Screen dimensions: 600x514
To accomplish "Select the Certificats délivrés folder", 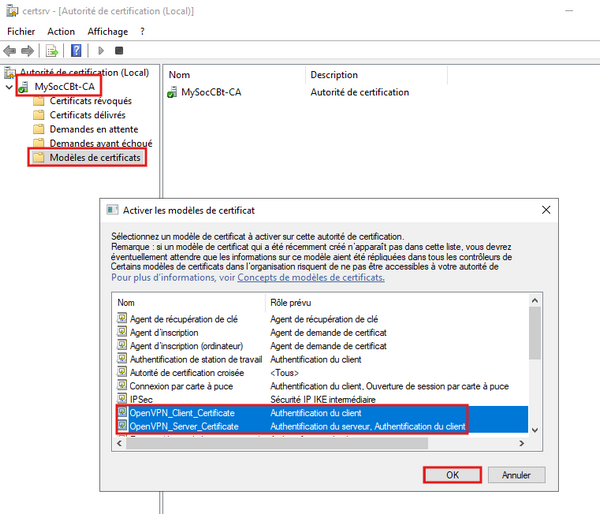I will coord(86,115).
